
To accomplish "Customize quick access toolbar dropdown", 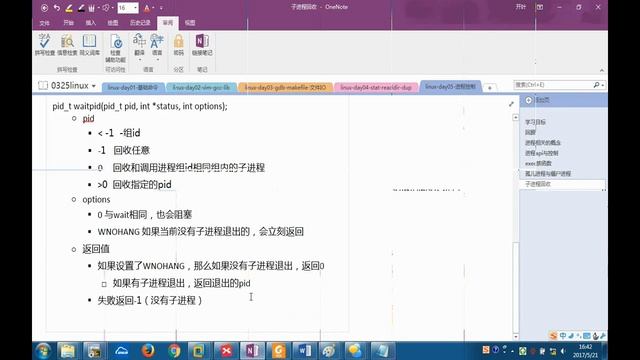I will point(161,8).
